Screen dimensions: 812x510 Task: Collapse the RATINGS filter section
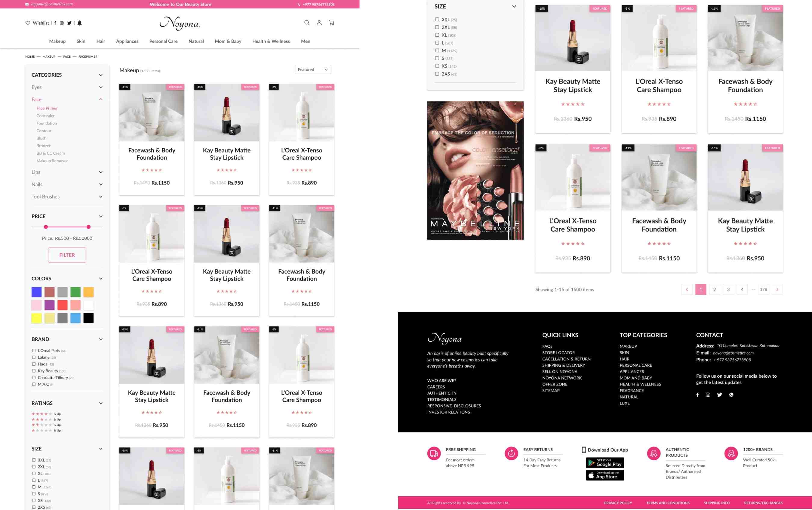tap(100, 403)
